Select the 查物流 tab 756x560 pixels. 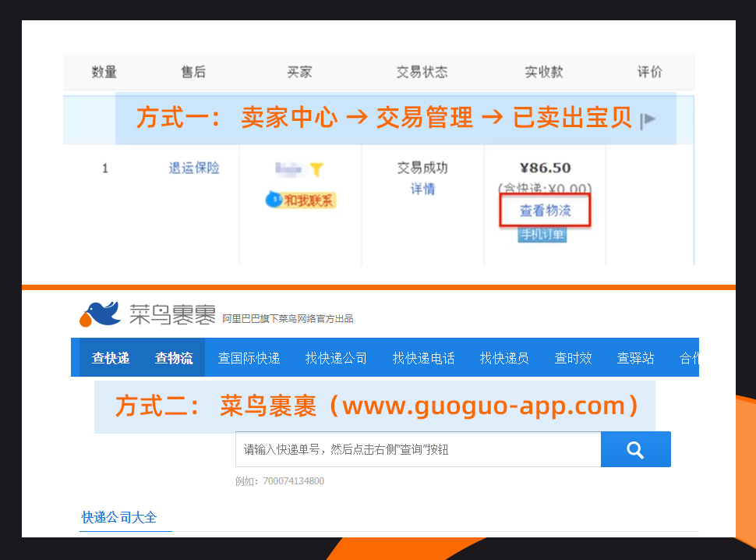click(x=174, y=358)
